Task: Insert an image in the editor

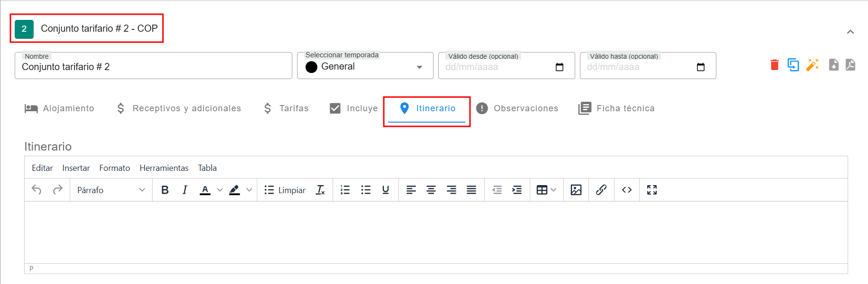Action: coord(576,190)
